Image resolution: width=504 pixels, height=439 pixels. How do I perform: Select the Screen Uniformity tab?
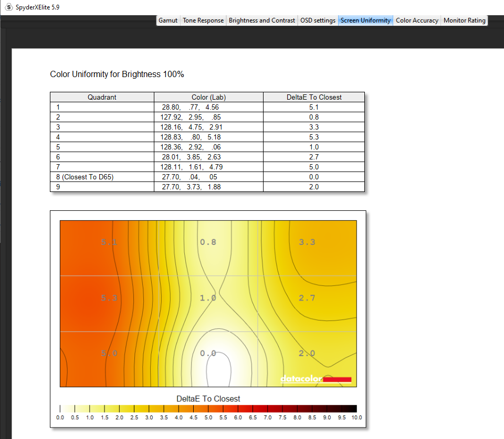click(x=365, y=20)
